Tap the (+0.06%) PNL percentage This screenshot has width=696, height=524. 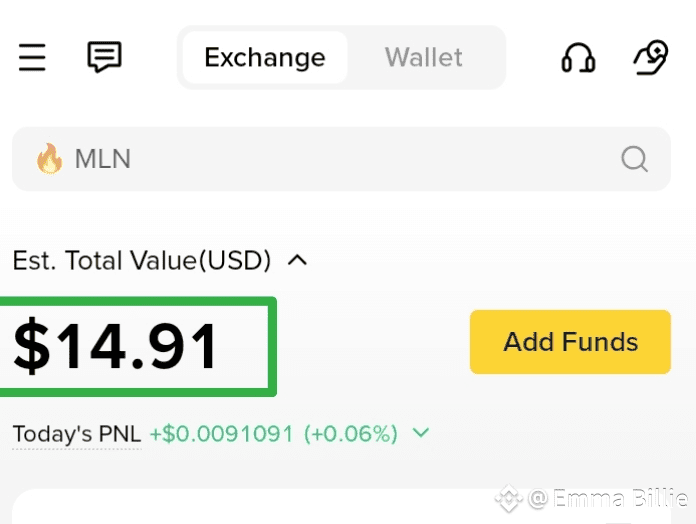point(350,434)
